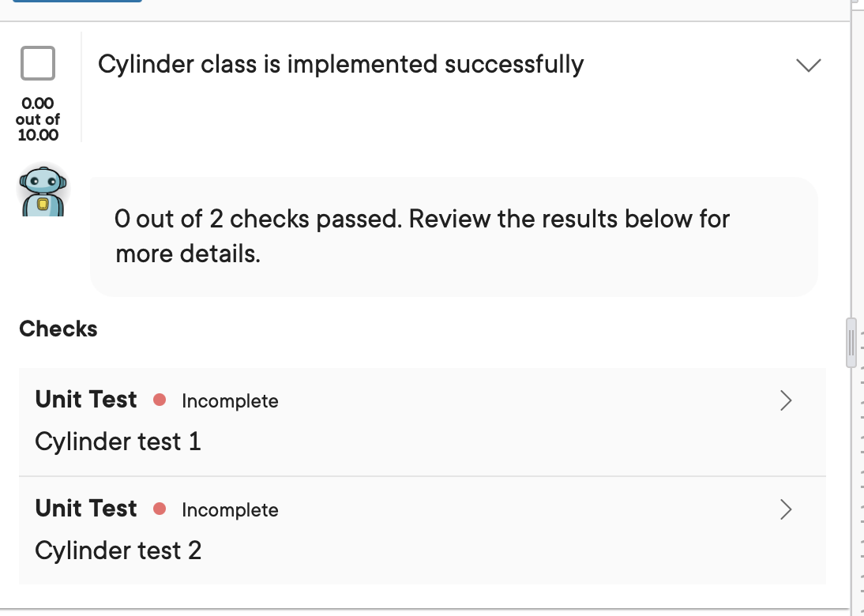Expand details for Cylinder test 1
The height and width of the screenshot is (616, 864).
click(x=785, y=400)
